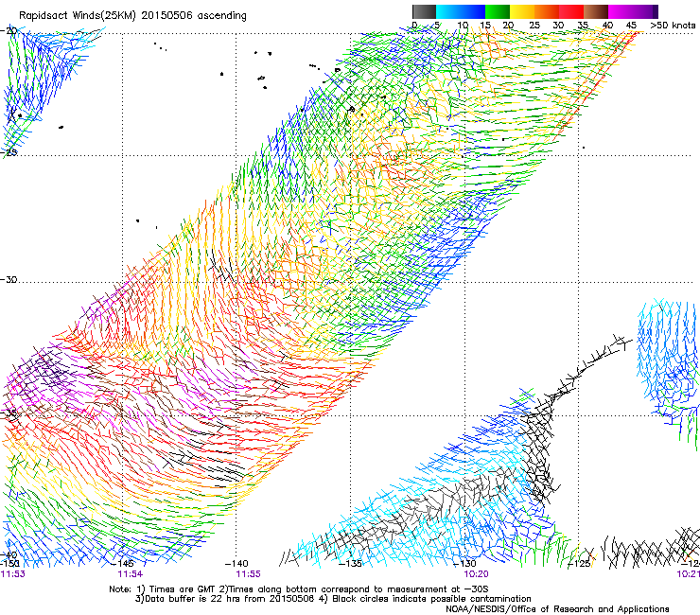Click the '-35' latitude axis label

click(x=9, y=413)
